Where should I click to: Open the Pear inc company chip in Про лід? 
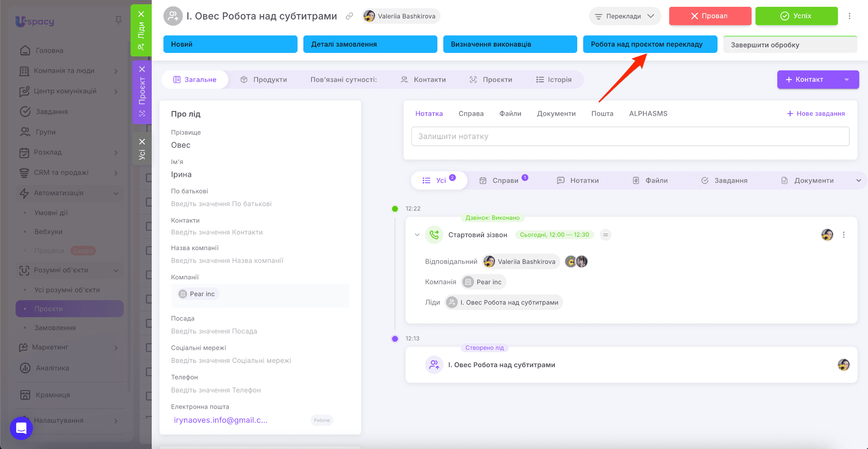pos(198,294)
